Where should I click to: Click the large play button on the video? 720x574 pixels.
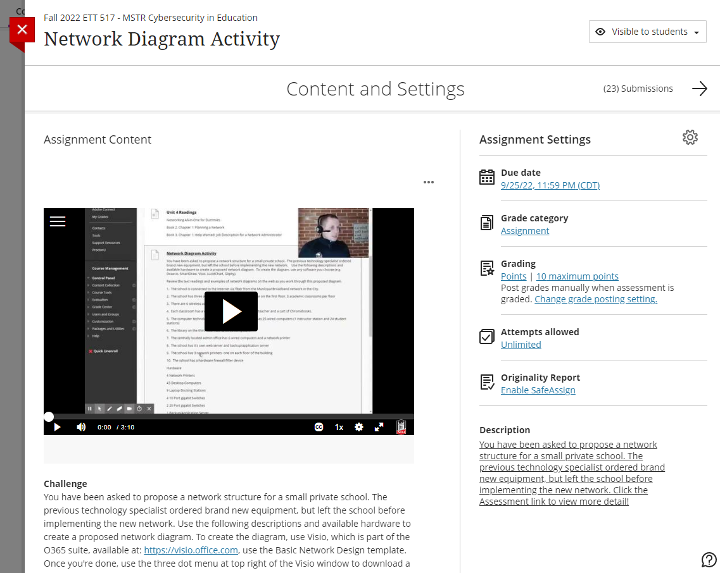pyautogui.click(x=231, y=312)
